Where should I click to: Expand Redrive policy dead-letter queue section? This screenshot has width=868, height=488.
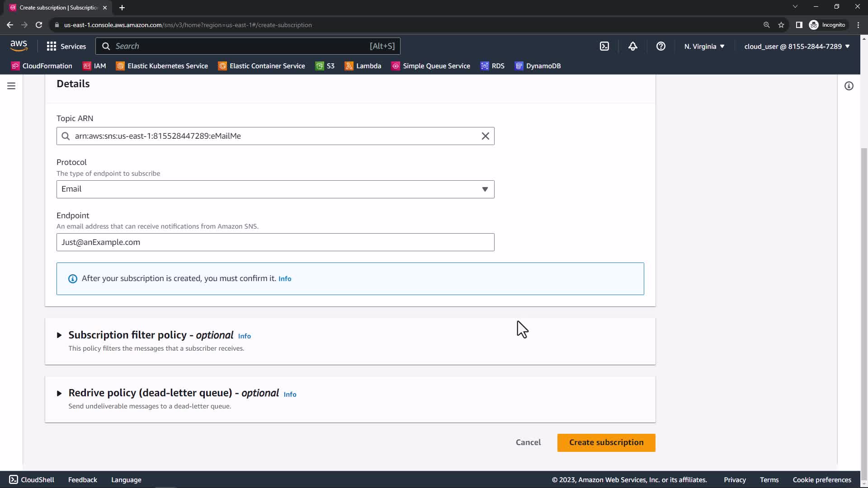click(59, 393)
